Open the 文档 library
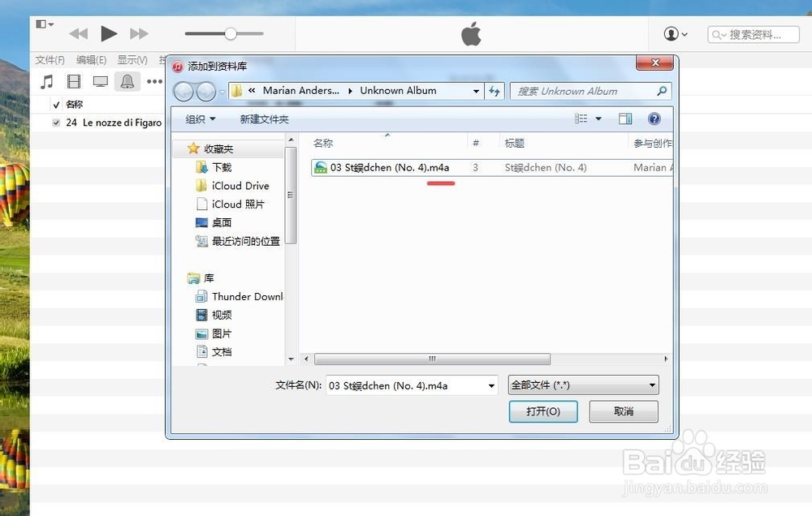This screenshot has width=812, height=516. [x=214, y=352]
